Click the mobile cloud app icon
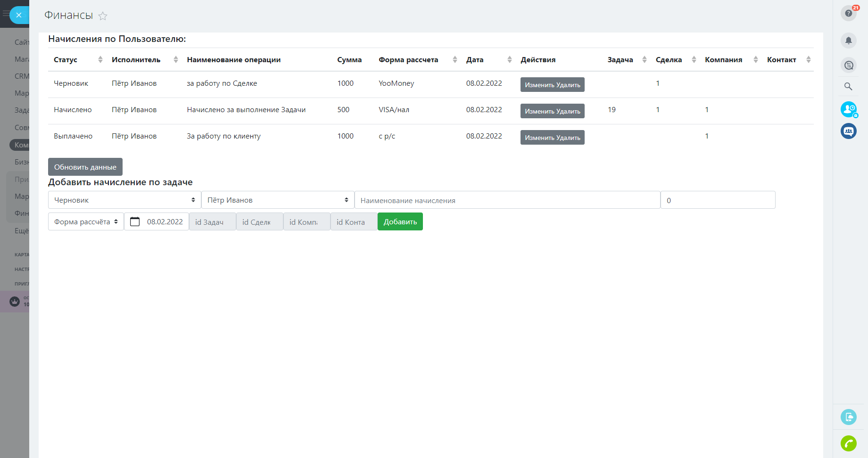The image size is (868, 458). 848,417
